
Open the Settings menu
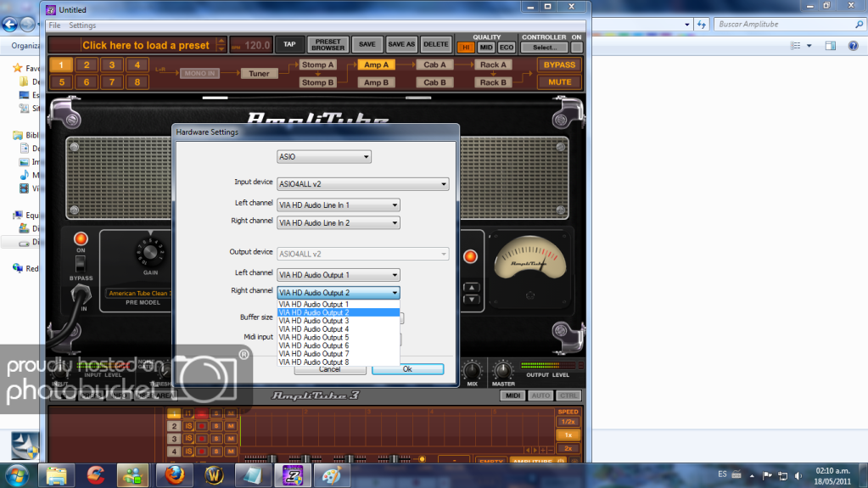pyautogui.click(x=82, y=25)
